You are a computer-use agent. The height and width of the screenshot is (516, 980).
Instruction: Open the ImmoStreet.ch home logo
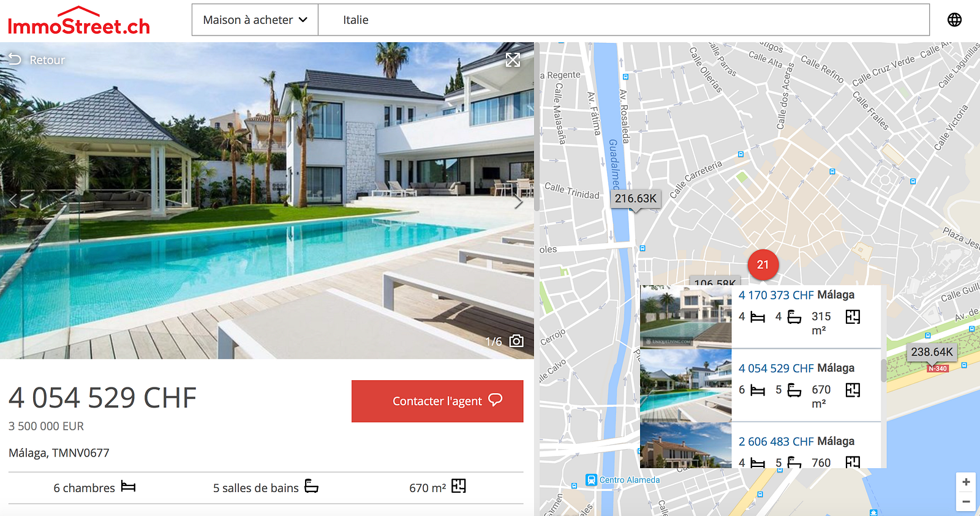click(79, 21)
